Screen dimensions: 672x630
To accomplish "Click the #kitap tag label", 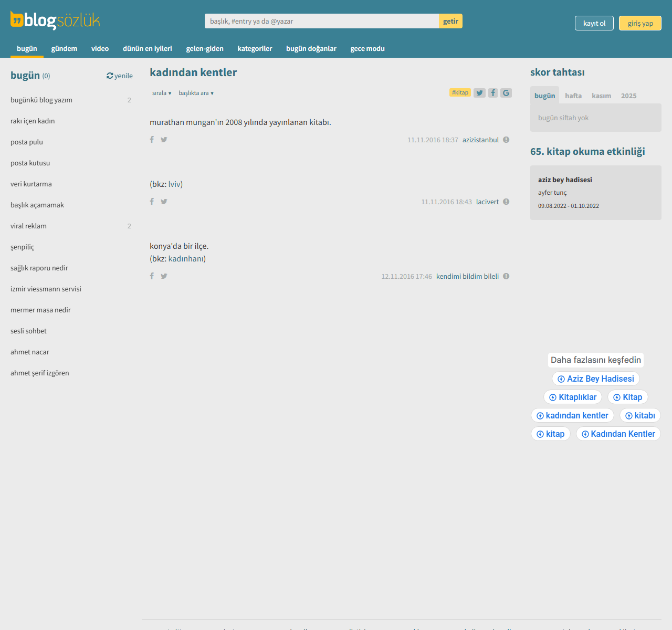I will tap(460, 92).
